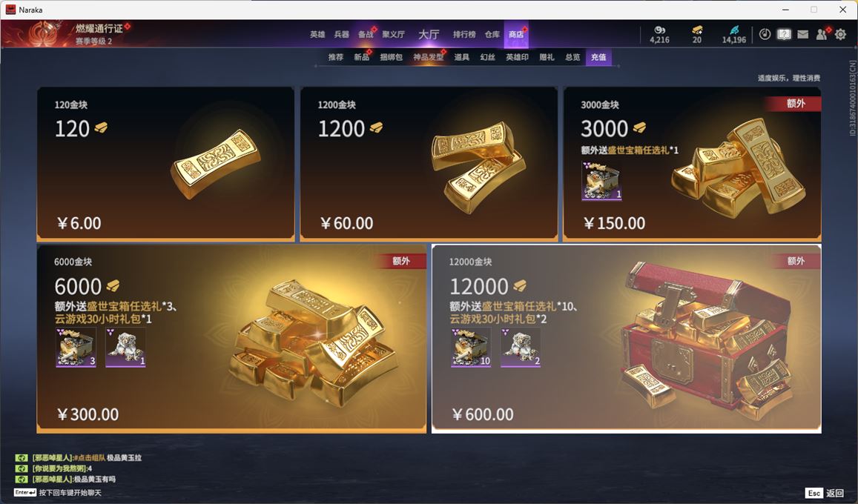Select the 12000 gold chest pack
This screenshot has width=858, height=504.
[x=627, y=339]
